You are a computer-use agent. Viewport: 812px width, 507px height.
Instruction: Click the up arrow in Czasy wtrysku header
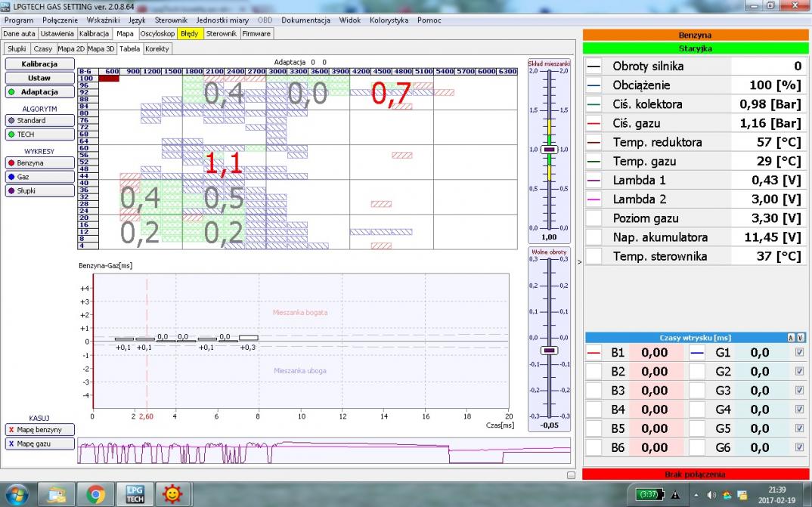tap(791, 338)
